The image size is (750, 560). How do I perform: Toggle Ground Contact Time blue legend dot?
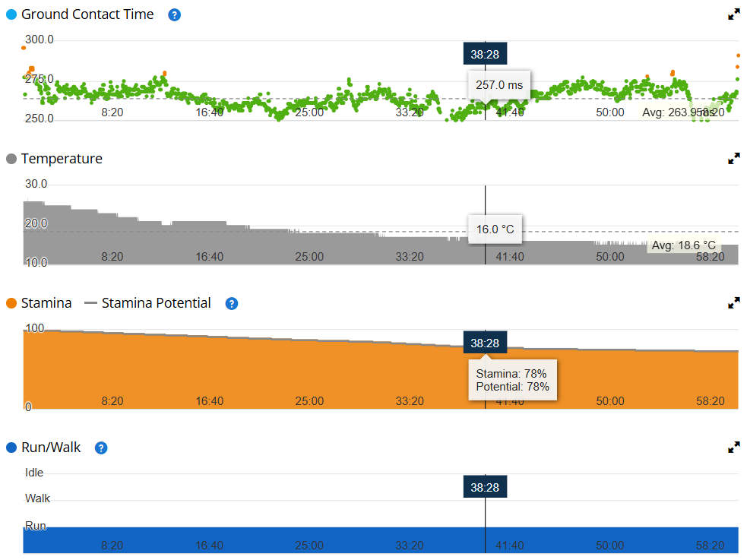coord(11,14)
